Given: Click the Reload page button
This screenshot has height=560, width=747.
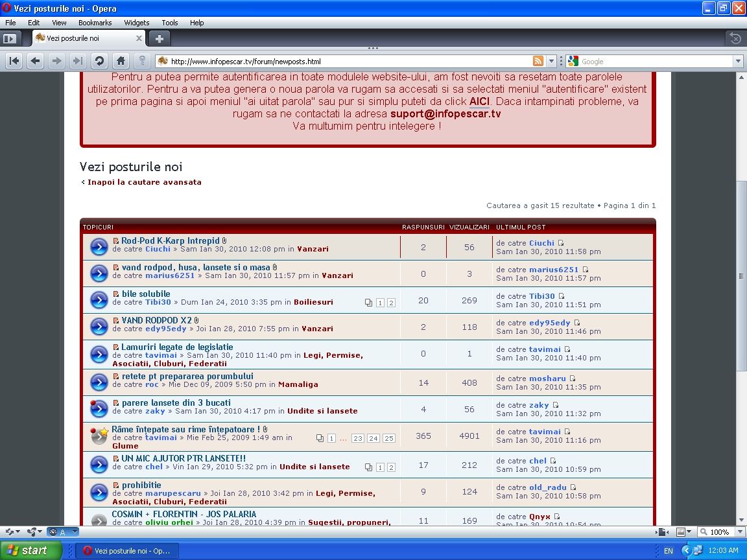Looking at the screenshot, I should point(99,61).
